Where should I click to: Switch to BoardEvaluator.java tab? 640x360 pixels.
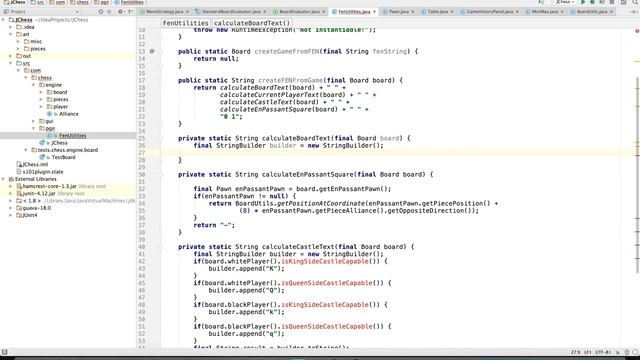pos(299,12)
